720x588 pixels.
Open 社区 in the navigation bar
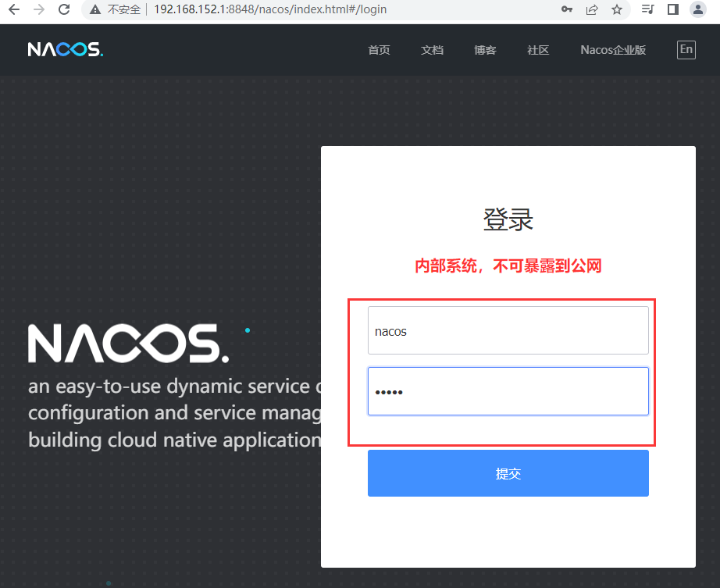pos(538,49)
